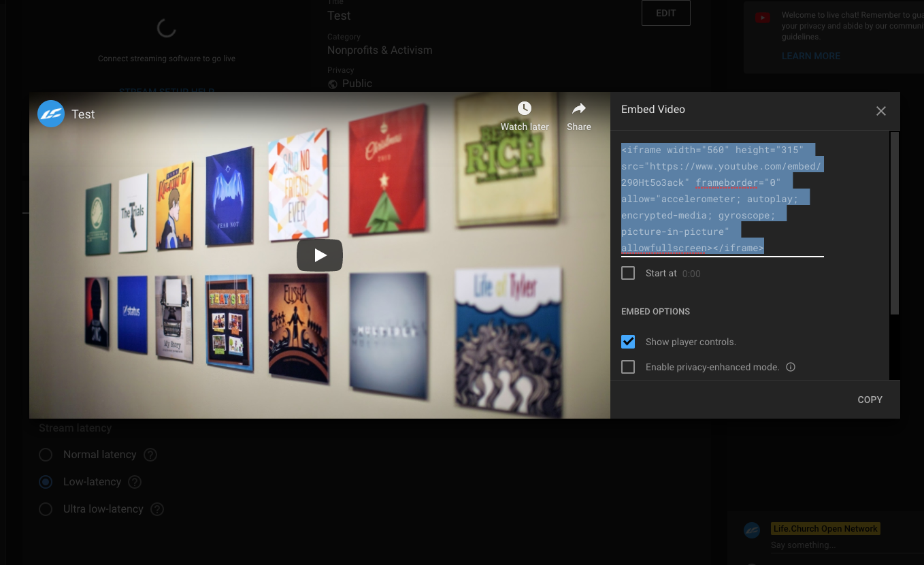Click the Nonprofits & Activism category text
This screenshot has height=565, width=924.
click(x=380, y=50)
